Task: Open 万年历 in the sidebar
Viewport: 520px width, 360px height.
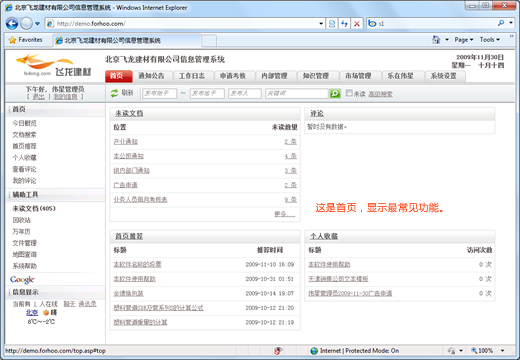Action: pos(22,232)
